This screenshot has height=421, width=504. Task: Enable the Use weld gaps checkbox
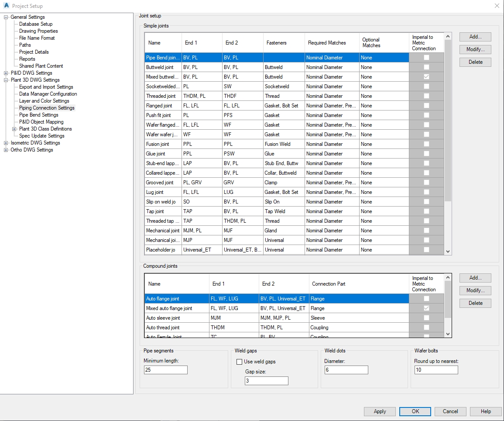tap(239, 362)
